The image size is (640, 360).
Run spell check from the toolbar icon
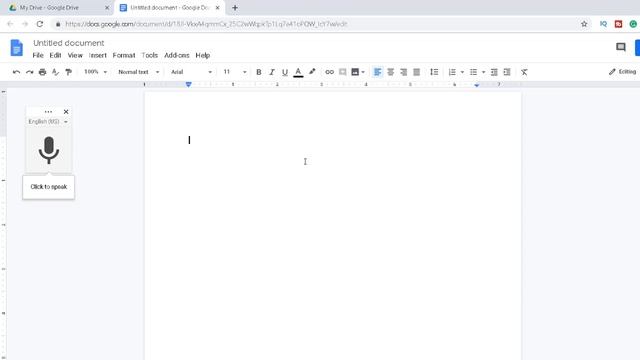click(x=56, y=72)
